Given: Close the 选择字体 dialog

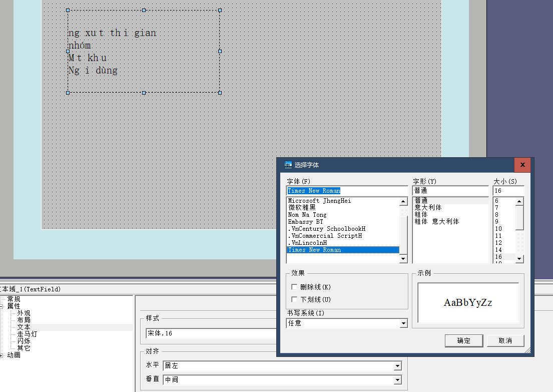Looking at the screenshot, I should 522,165.
